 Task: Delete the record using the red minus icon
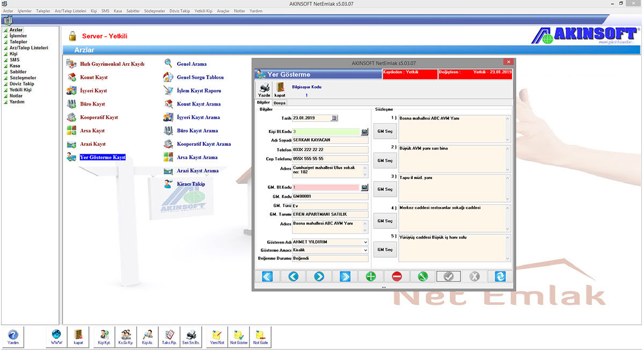[x=396, y=276]
